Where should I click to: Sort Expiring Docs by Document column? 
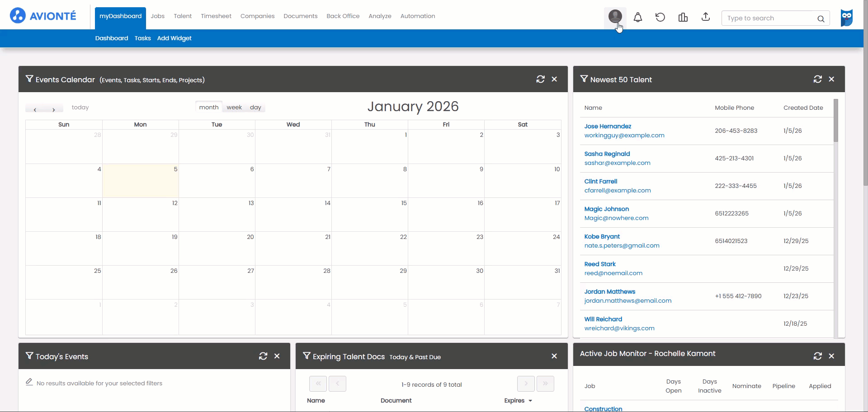coord(396,401)
